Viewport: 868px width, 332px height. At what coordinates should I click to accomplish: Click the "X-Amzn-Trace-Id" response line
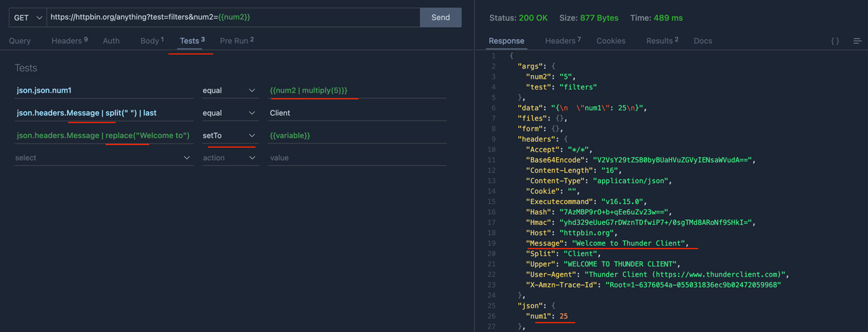[654, 285]
